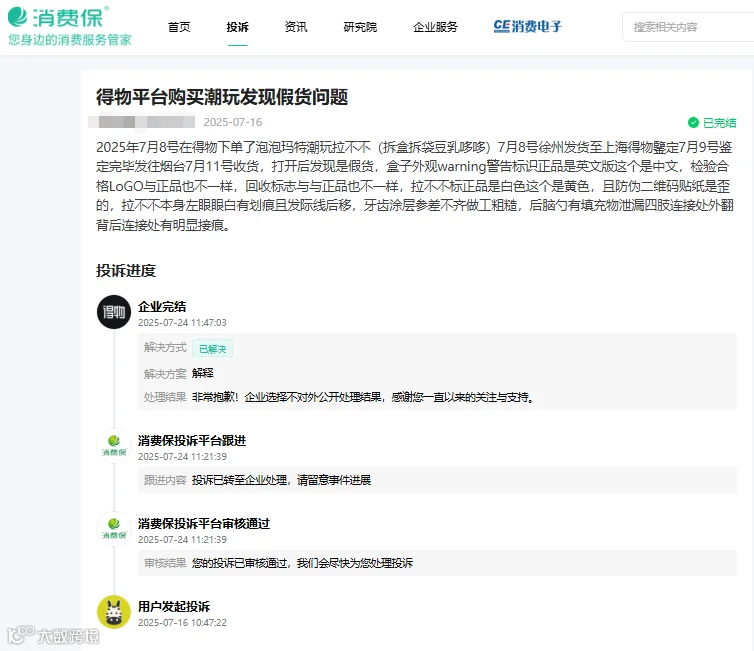Click the 已解决 status tag
The height and width of the screenshot is (651, 754).
(213, 349)
